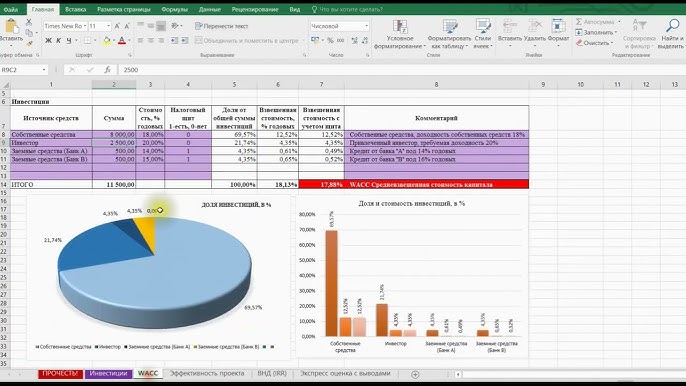
Task: Select the cell with 8 000,00 value
Action: 114,134
